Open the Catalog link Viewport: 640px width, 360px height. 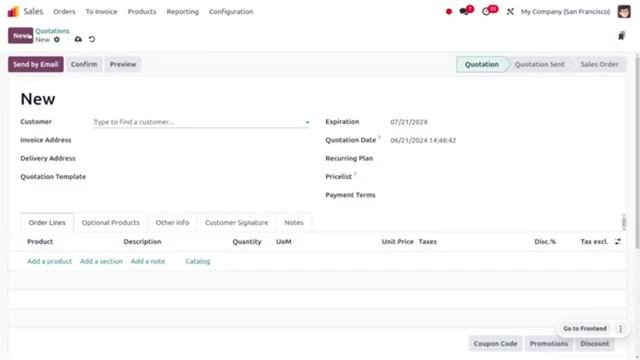(x=198, y=261)
